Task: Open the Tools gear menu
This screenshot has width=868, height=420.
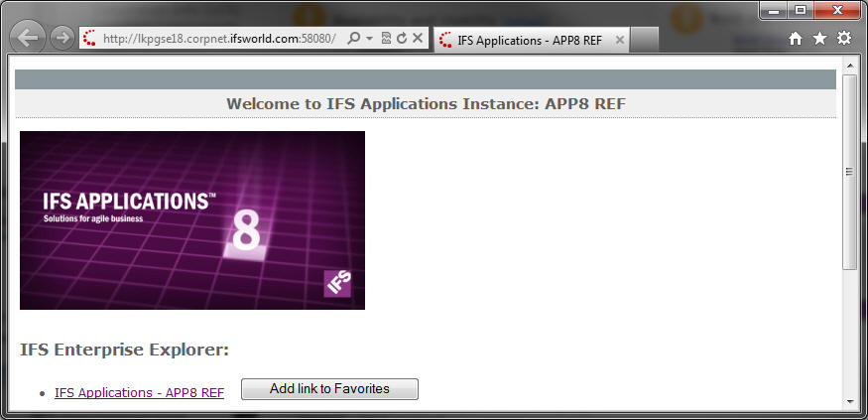Action: (844, 38)
